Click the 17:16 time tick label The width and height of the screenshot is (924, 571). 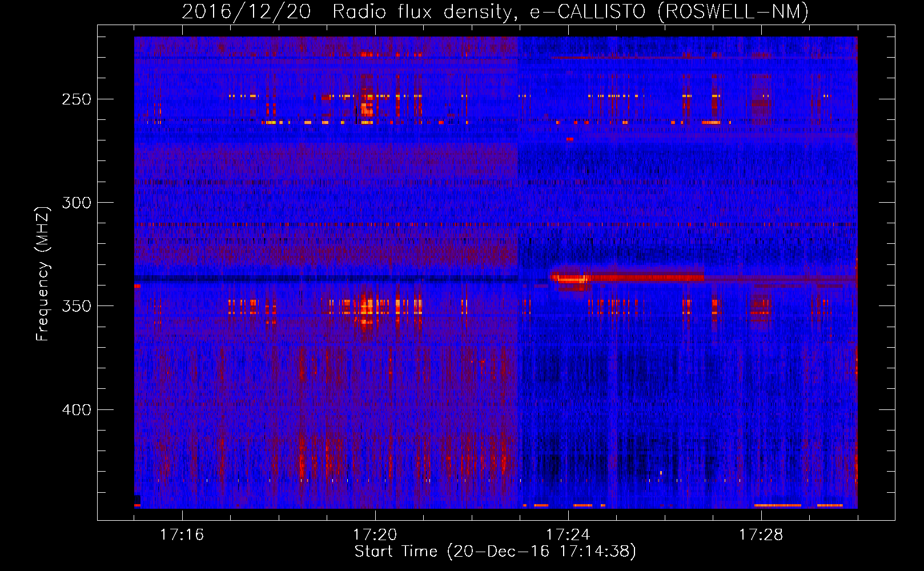point(182,535)
